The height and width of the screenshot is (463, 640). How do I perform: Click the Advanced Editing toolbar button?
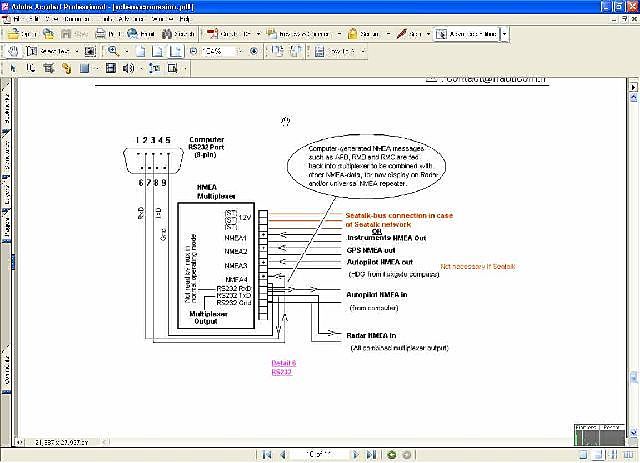click(467, 34)
